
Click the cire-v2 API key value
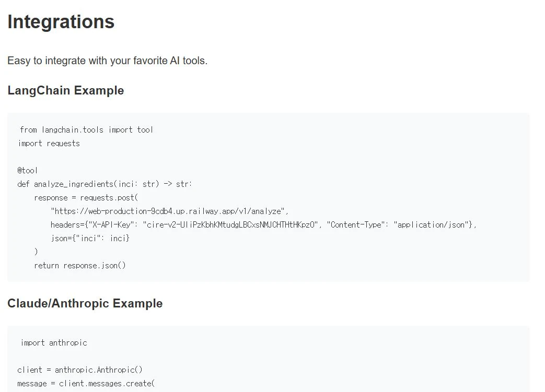[230, 224]
